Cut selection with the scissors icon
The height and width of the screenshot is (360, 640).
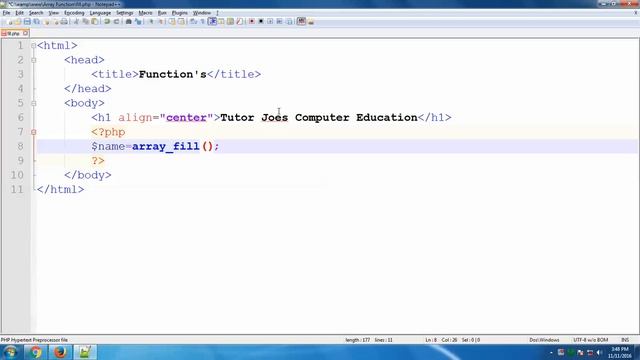point(76,21)
